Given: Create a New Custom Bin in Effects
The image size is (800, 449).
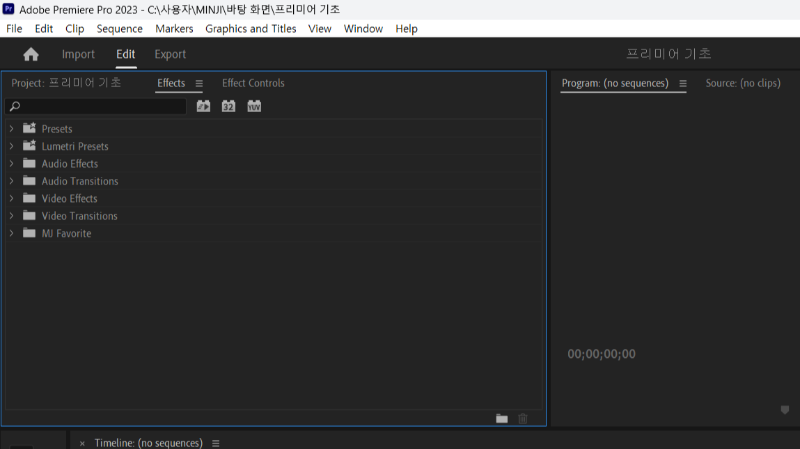Looking at the screenshot, I should pos(502,418).
